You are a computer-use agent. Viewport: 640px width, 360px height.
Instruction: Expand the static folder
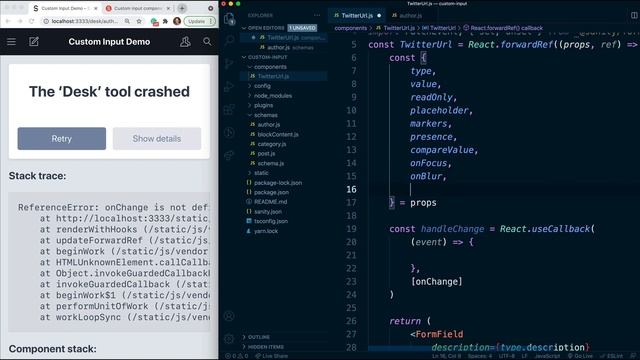click(x=261, y=173)
